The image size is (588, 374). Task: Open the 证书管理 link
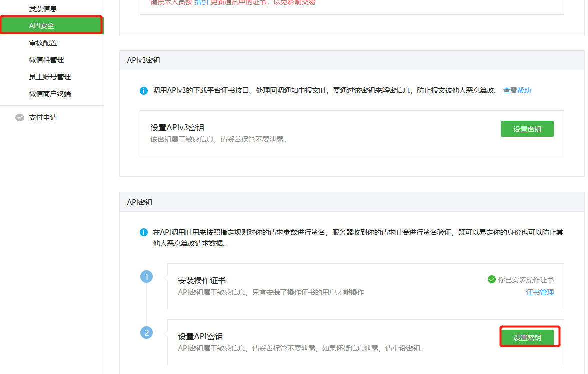[x=540, y=292]
